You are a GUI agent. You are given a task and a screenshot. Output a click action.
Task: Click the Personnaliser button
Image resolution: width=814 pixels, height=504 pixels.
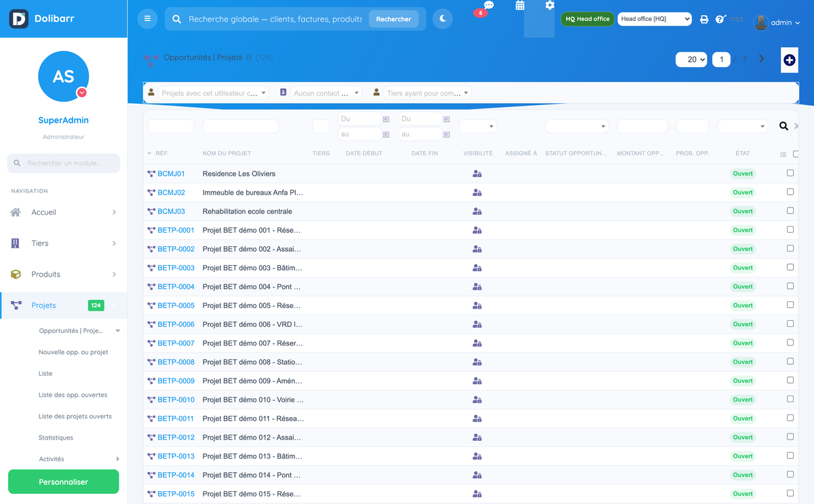[63, 482]
